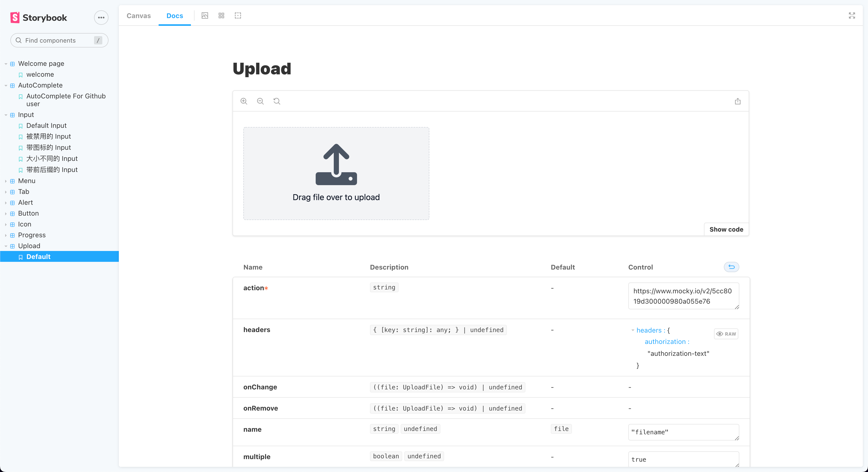
Task: Expand the Button component group
Action: pos(28,213)
